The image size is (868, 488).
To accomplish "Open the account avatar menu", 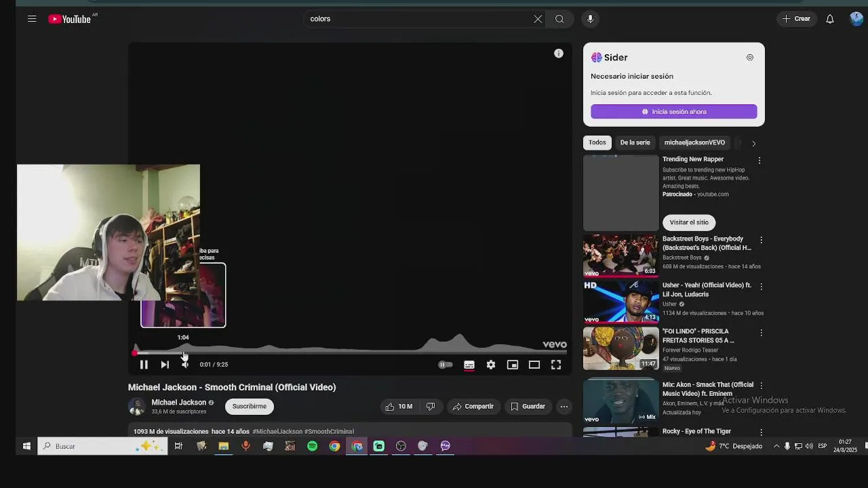I will click(x=856, y=19).
